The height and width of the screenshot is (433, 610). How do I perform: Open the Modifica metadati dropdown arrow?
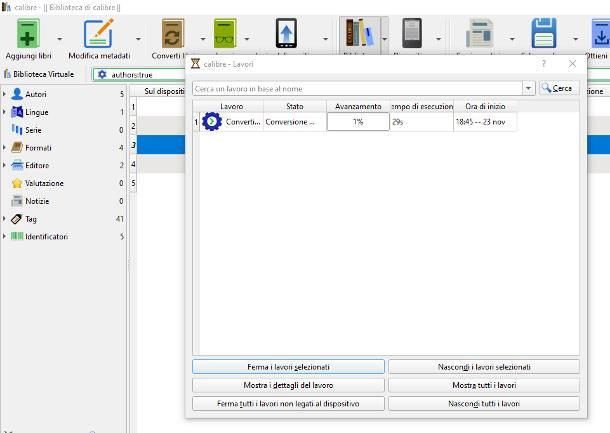(x=138, y=39)
